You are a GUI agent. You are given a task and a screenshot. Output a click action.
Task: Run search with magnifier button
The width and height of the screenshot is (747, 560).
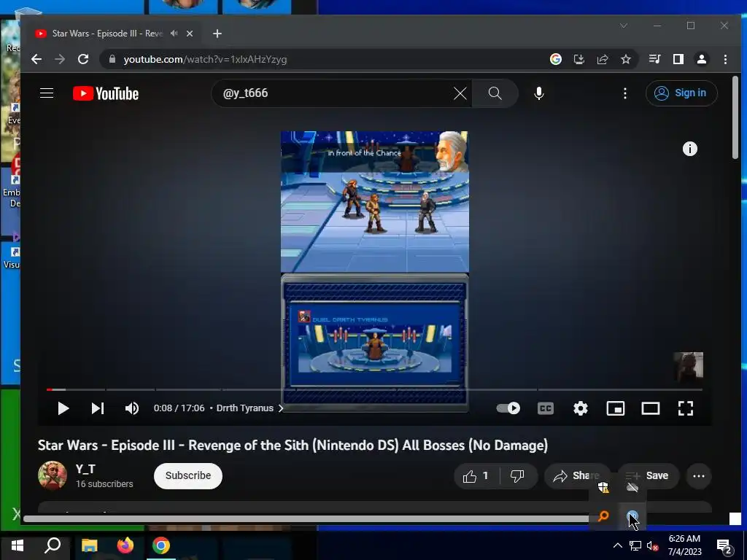click(495, 93)
